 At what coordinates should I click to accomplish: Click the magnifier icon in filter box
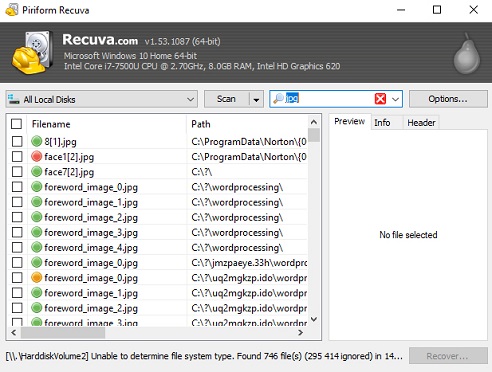click(x=278, y=99)
